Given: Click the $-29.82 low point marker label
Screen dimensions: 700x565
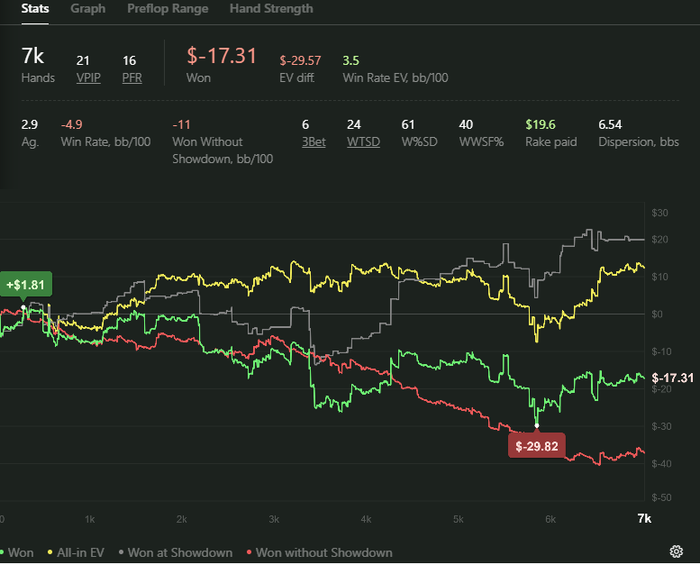Looking at the screenshot, I should point(537,446).
